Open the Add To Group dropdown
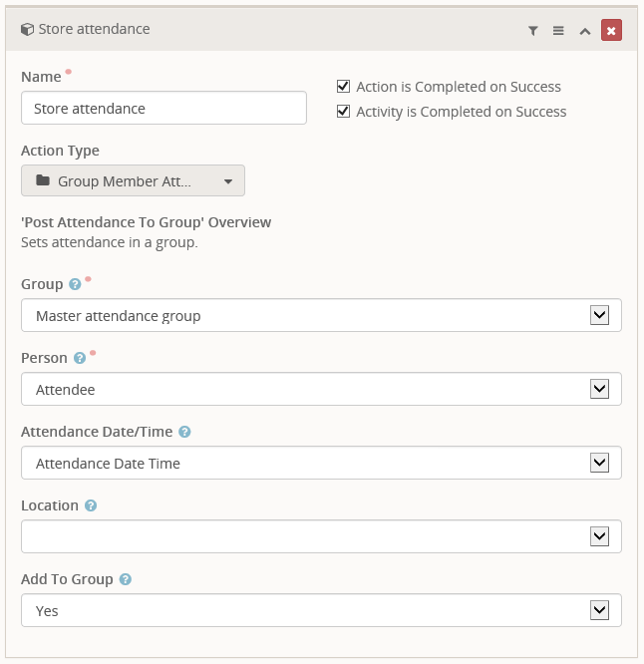Viewport: 644px width, 664px height. coord(321,611)
